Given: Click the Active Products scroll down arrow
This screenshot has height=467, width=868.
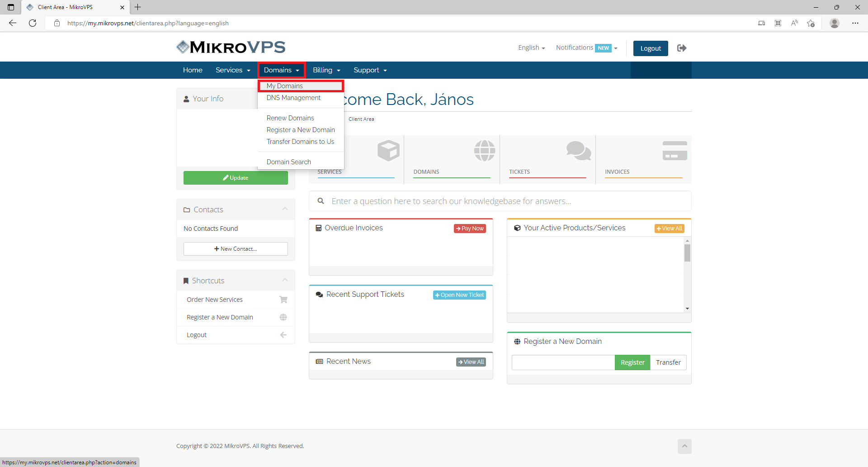Looking at the screenshot, I should pyautogui.click(x=687, y=309).
